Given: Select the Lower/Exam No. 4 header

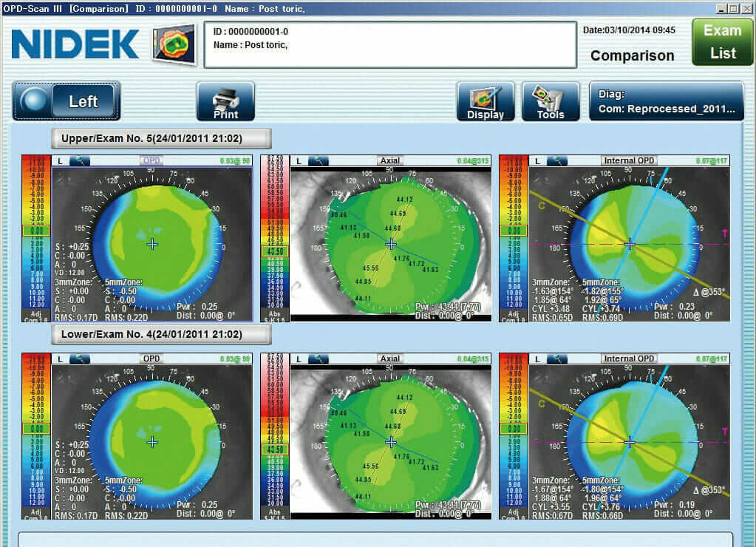Looking at the screenshot, I should click(161, 334).
